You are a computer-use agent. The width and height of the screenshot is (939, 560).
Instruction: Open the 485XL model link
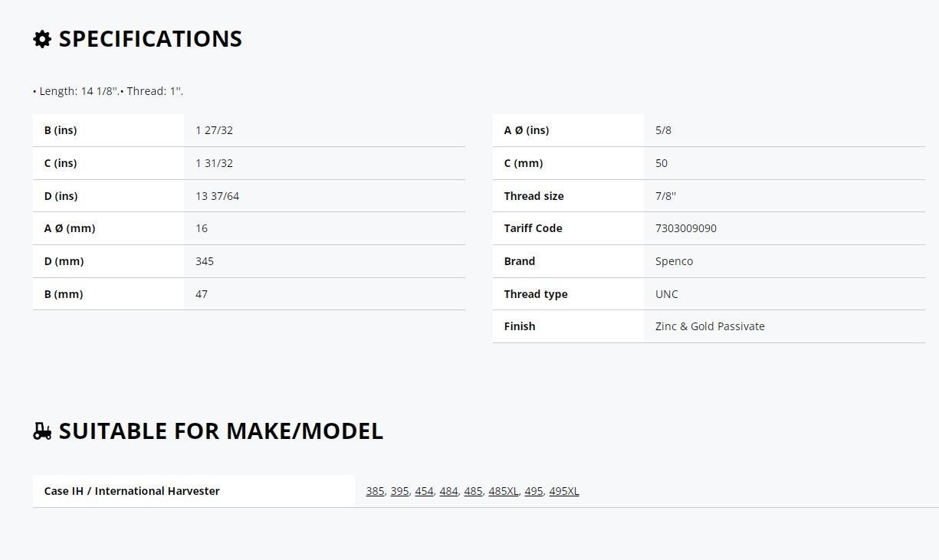[503, 491]
